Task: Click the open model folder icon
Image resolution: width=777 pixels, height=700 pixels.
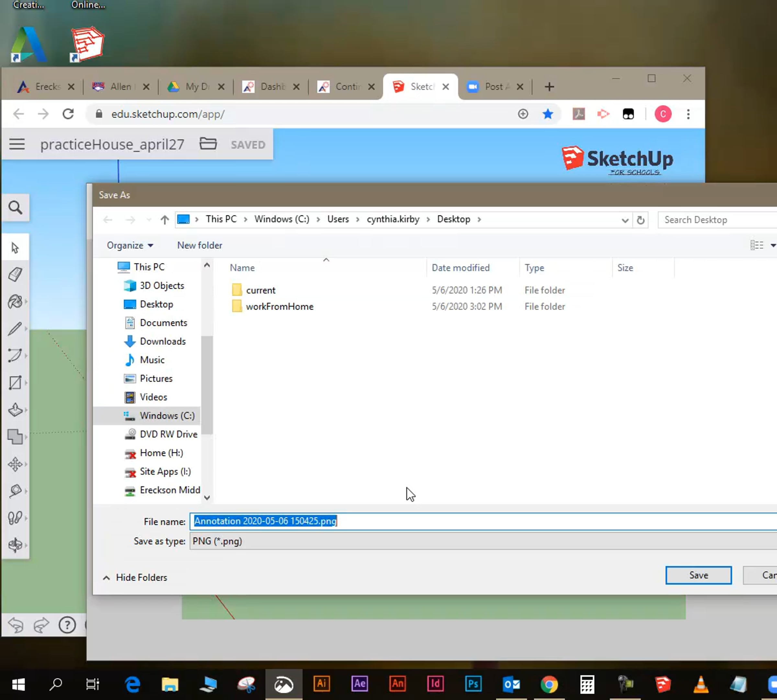Action: (208, 144)
